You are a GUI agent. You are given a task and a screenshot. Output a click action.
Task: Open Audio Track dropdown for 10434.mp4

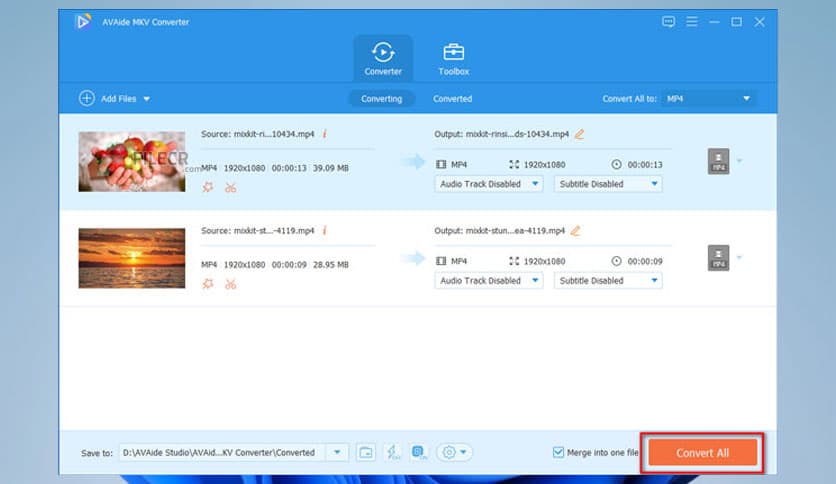click(489, 184)
